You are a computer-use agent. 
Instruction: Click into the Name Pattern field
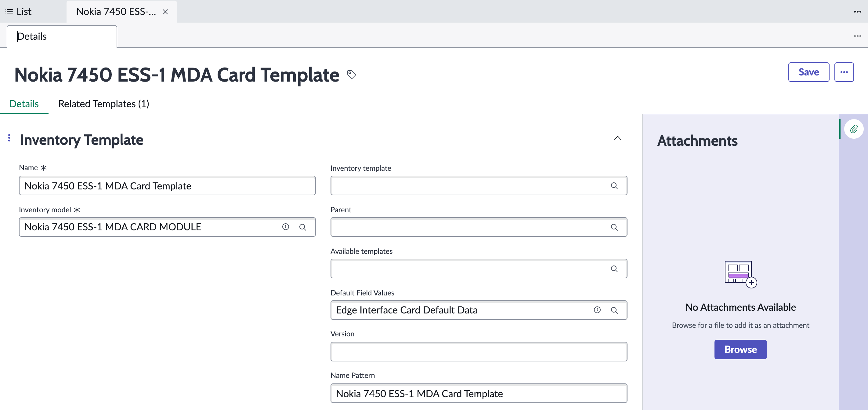(x=479, y=393)
